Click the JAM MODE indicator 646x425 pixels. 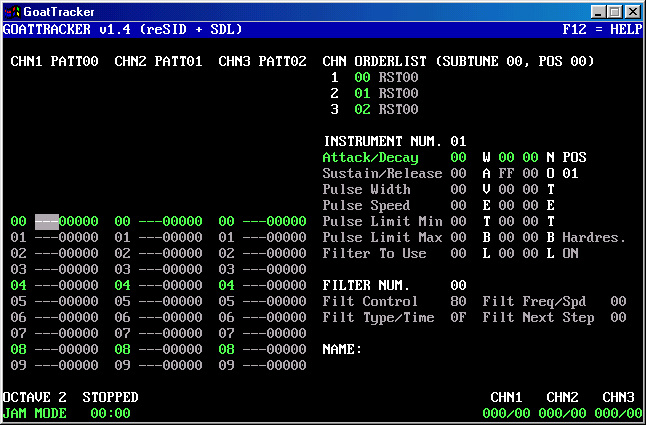point(35,413)
